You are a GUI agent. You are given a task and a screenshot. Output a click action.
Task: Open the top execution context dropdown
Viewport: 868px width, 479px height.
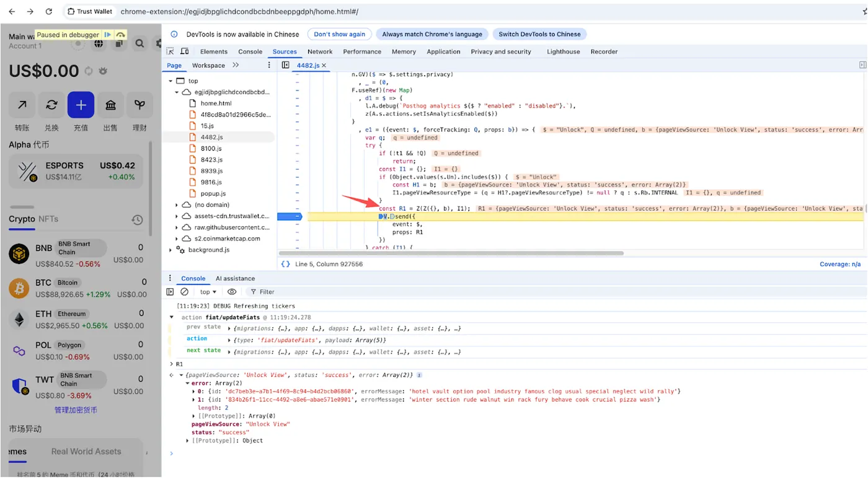(208, 291)
